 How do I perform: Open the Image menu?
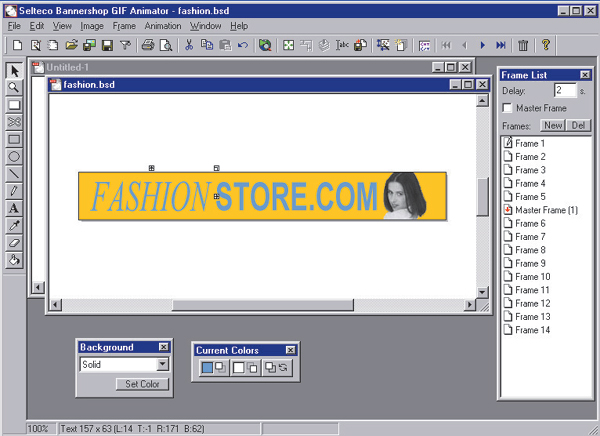pyautogui.click(x=92, y=26)
